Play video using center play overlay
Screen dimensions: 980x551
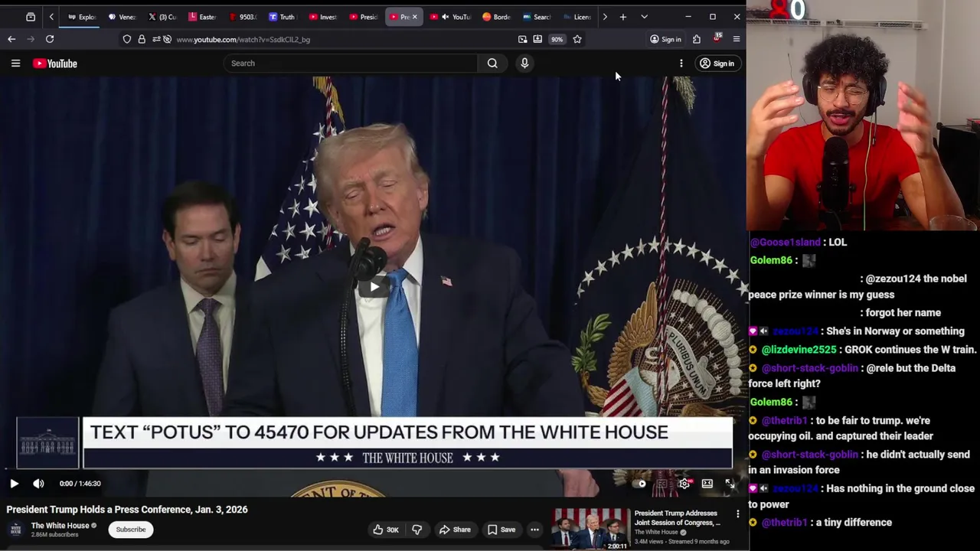374,287
